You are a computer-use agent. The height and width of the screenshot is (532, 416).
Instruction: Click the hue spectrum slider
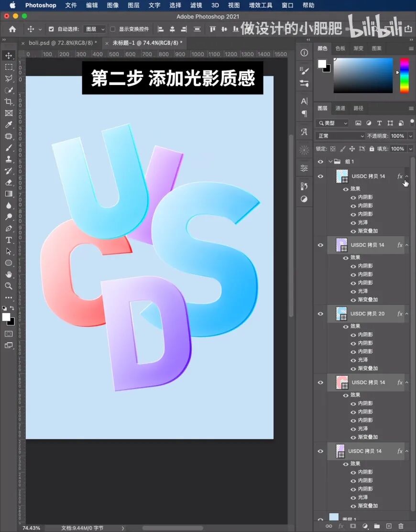coord(404,76)
